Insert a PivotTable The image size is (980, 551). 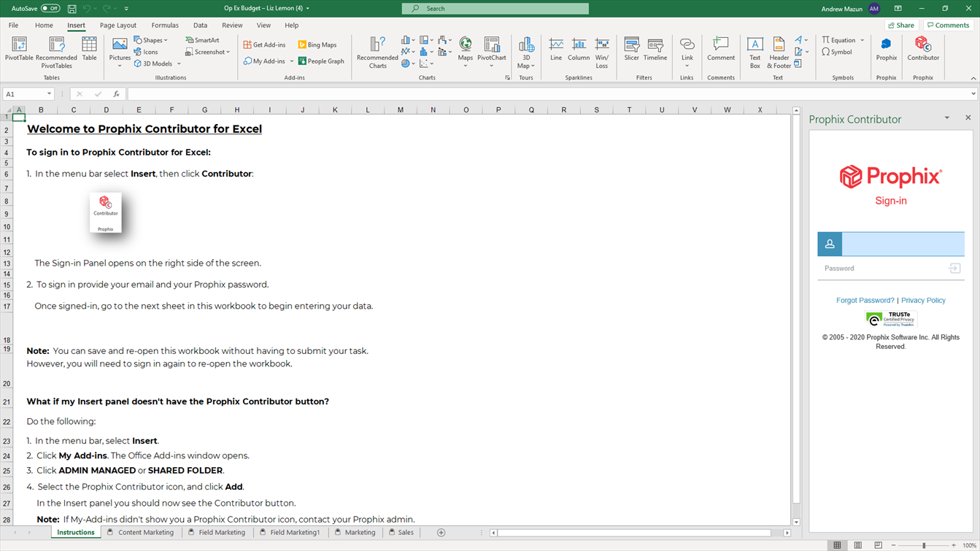click(x=19, y=50)
